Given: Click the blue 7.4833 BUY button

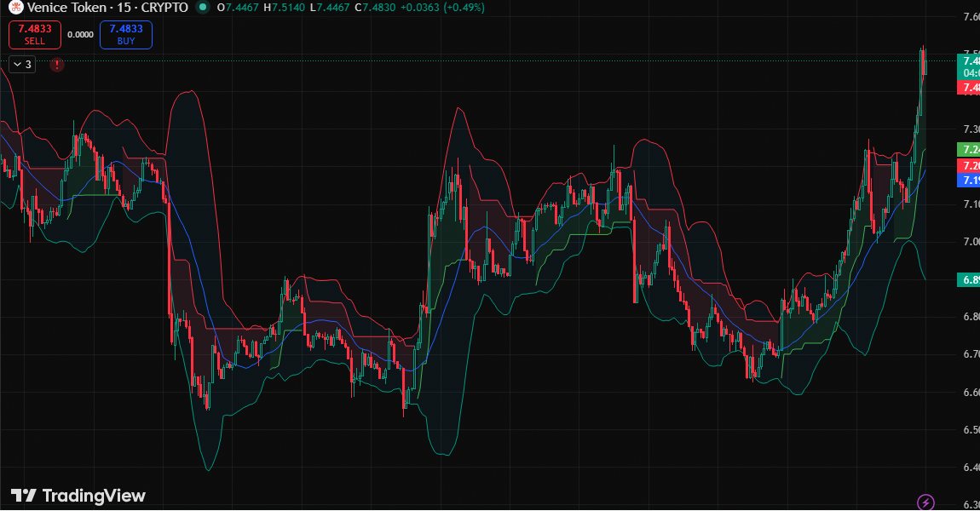Looking at the screenshot, I should point(125,34).
